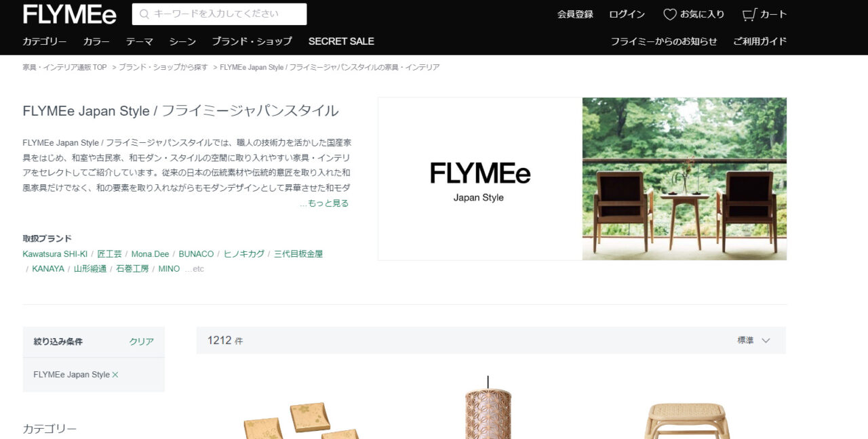Viewport: 868px width, 439px height.
Task: Click the お気に入り text link
Action: coord(703,14)
